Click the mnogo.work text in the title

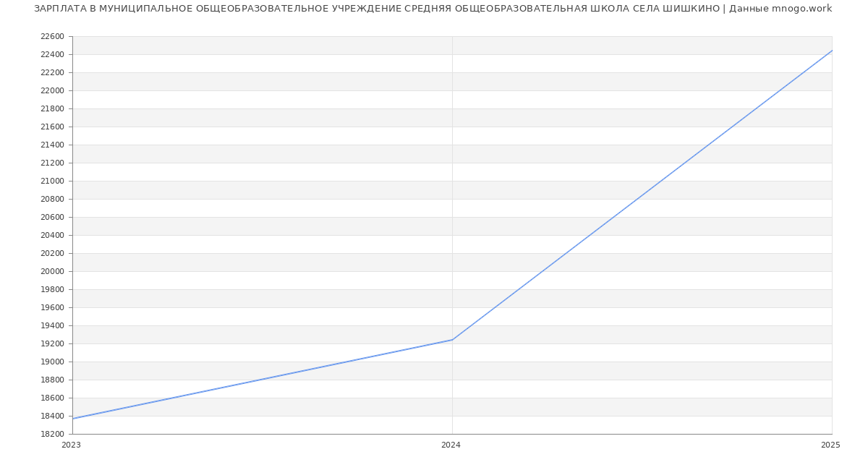tap(801, 9)
